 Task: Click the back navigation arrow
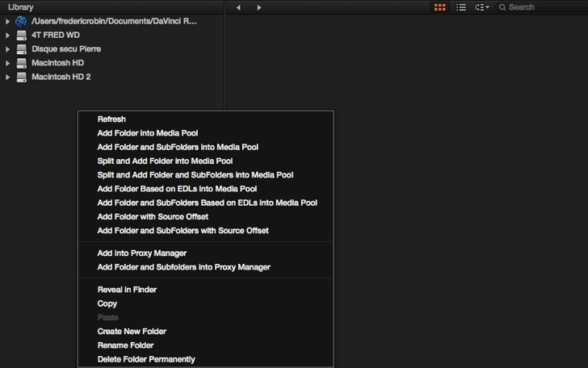[238, 7]
